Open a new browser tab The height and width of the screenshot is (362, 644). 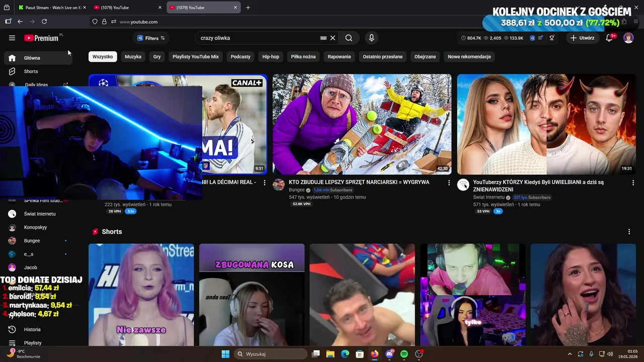[x=248, y=8]
